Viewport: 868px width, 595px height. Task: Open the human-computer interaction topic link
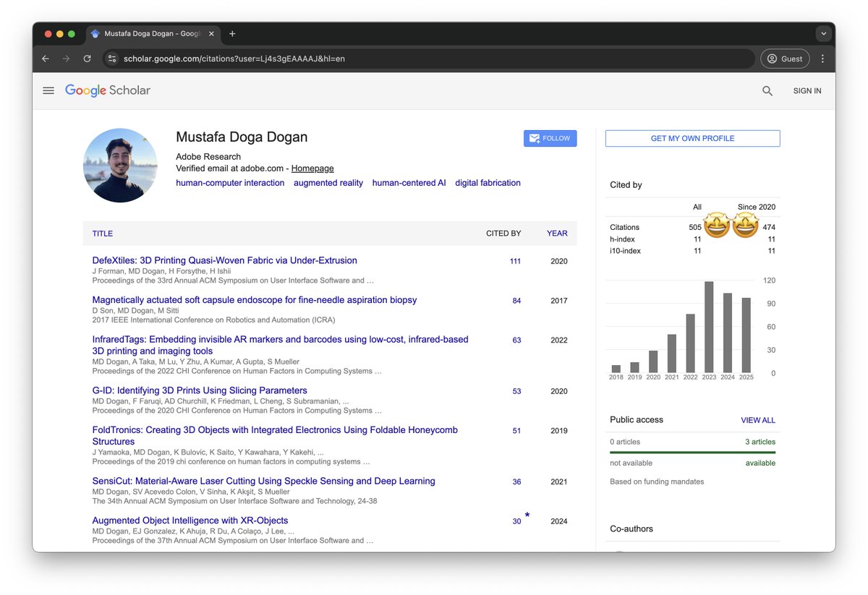pyautogui.click(x=230, y=183)
